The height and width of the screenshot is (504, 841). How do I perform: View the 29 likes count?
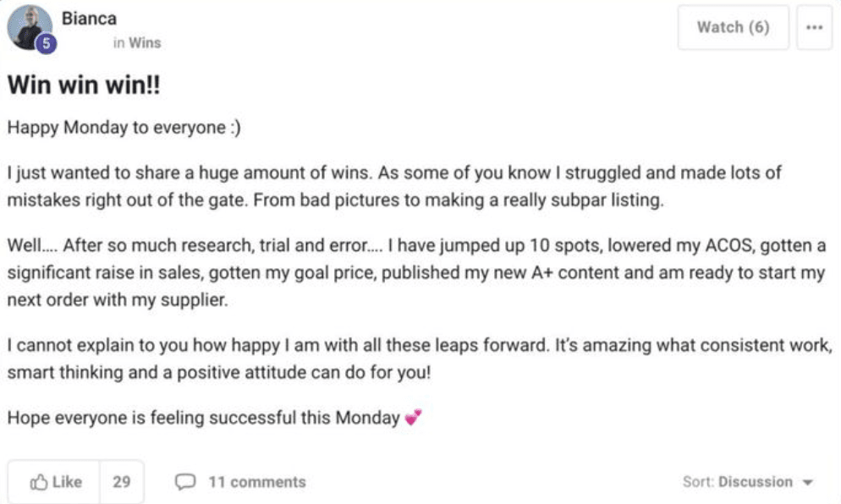(122, 482)
